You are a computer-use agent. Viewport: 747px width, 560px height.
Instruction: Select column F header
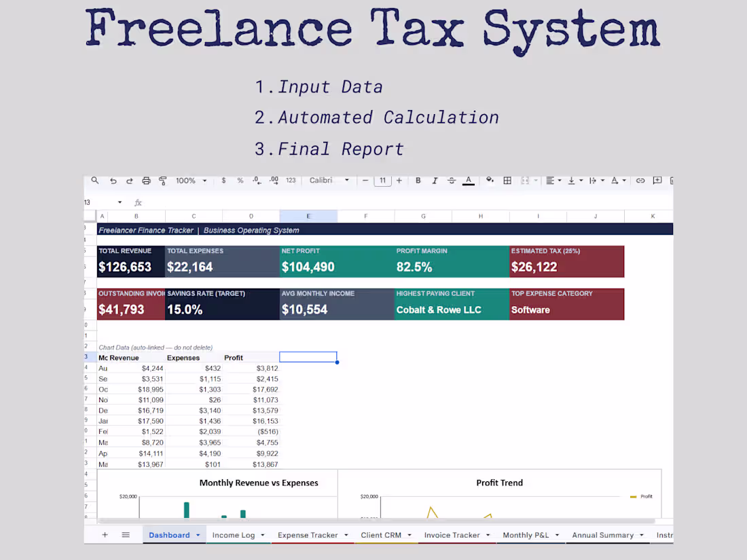point(366,216)
